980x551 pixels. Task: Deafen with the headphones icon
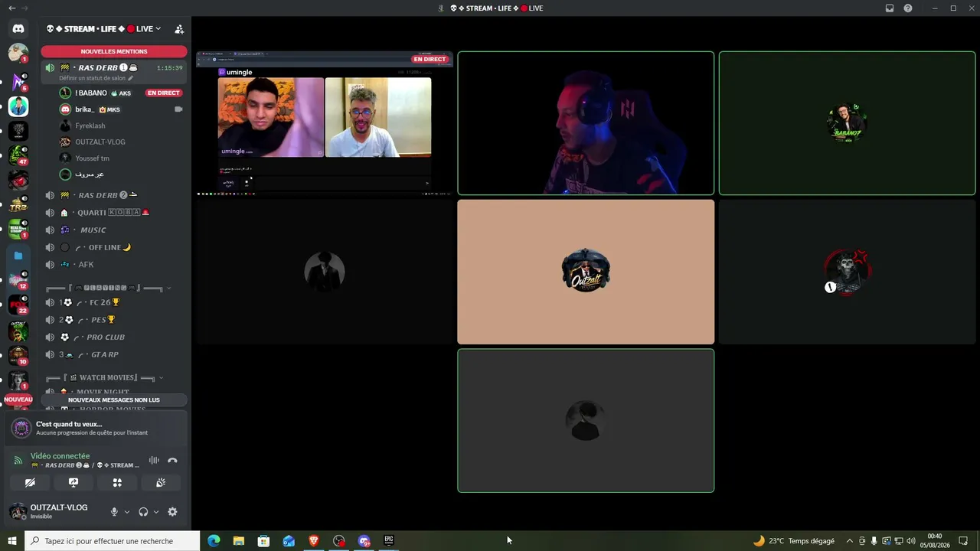(x=143, y=512)
